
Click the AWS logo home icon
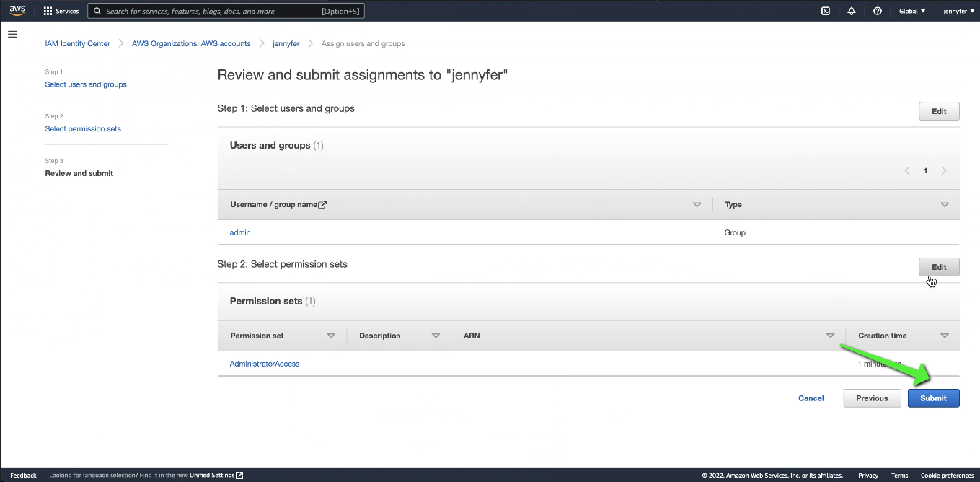pyautogui.click(x=17, y=11)
